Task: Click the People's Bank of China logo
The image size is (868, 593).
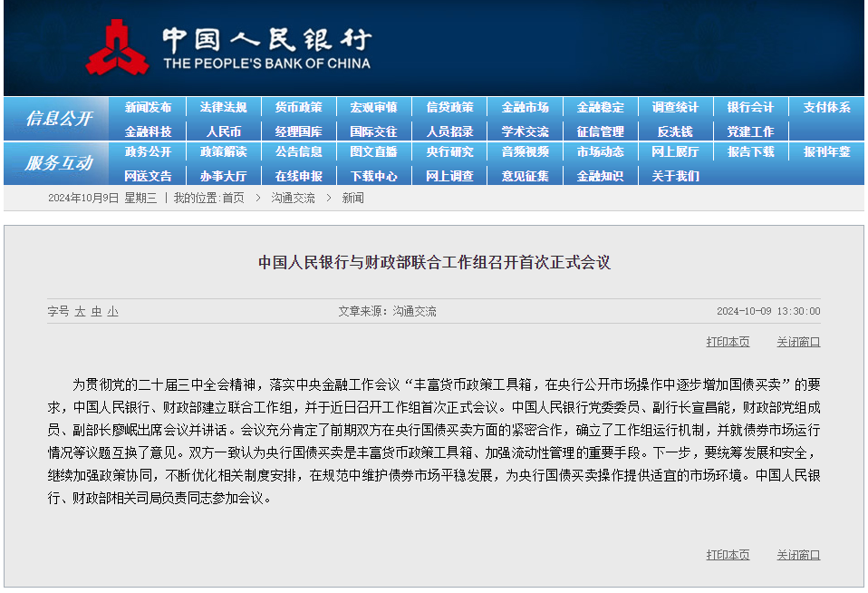Action: [x=228, y=47]
